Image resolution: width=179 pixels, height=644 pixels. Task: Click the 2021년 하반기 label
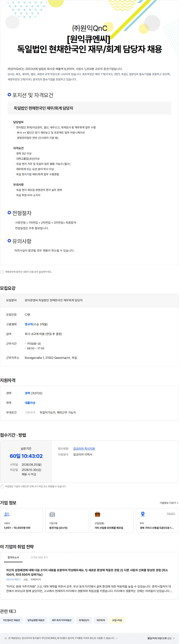tap(13, 579)
